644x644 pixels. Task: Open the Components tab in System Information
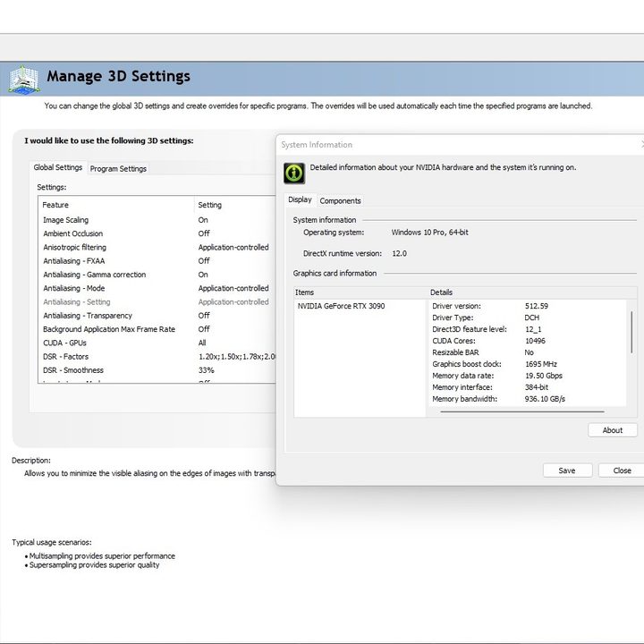pos(340,201)
